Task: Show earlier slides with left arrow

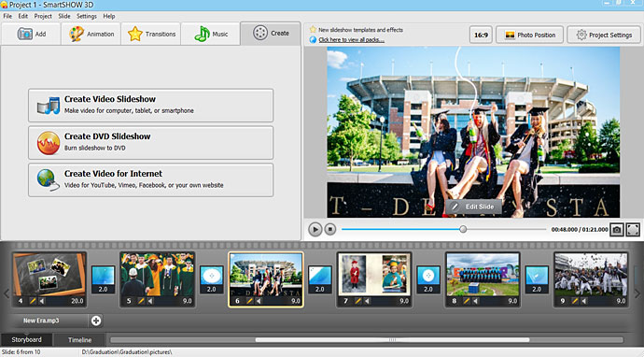Action: [x=6, y=293]
